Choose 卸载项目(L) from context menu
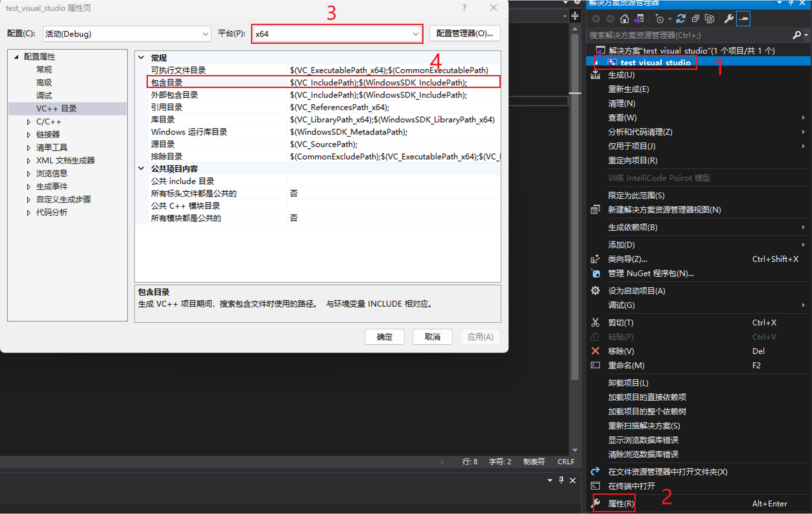This screenshot has width=812, height=514. (x=628, y=383)
